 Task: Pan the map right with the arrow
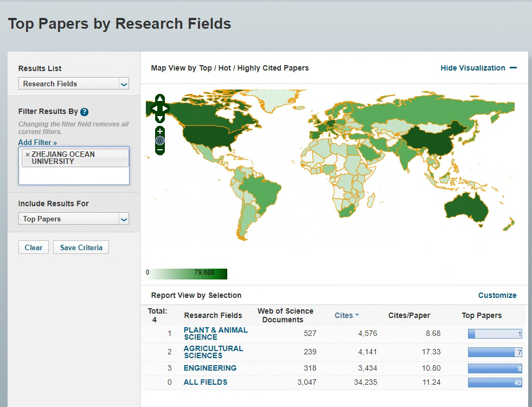click(166, 109)
